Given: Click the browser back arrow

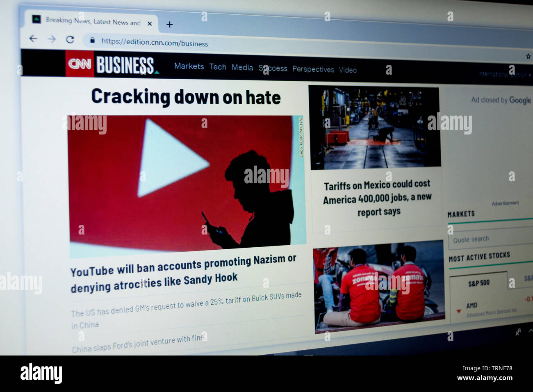Looking at the screenshot, I should (x=33, y=39).
